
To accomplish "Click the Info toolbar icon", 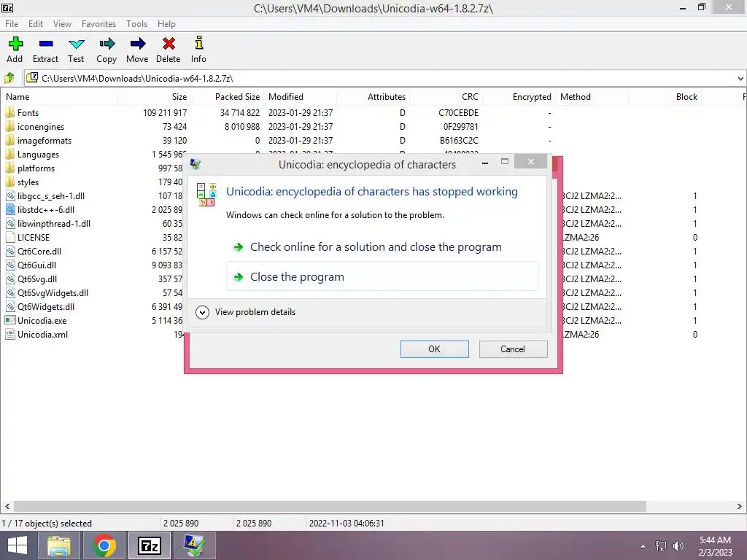I will point(198,43).
